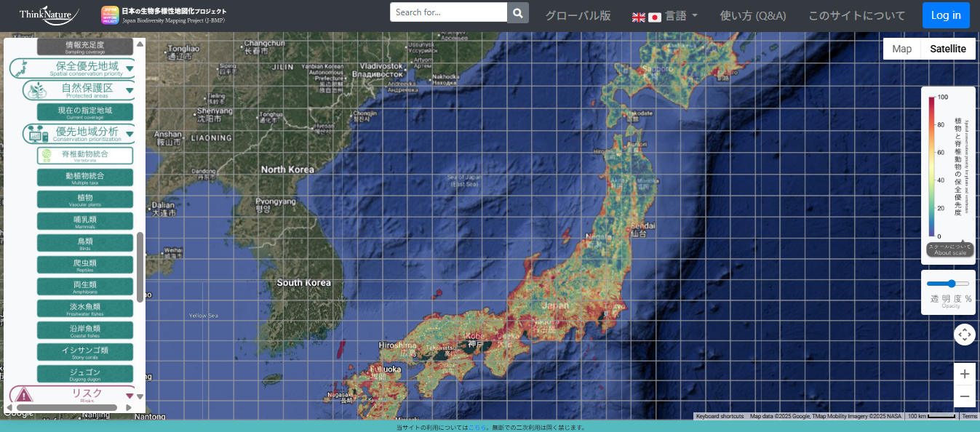
Task: Click the Conservation prioritization section icon
Action: (x=36, y=134)
